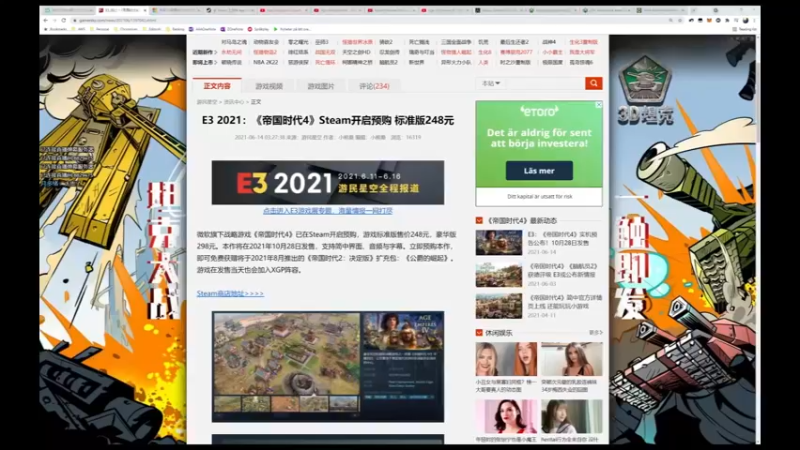This screenshot has height=450, width=800.
Task: Reload the page with the refresh icon
Action: pyautogui.click(x=64, y=20)
